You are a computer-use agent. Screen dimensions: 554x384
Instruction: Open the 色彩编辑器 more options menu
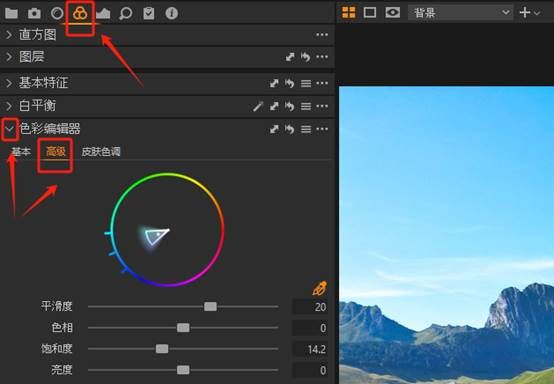322,129
